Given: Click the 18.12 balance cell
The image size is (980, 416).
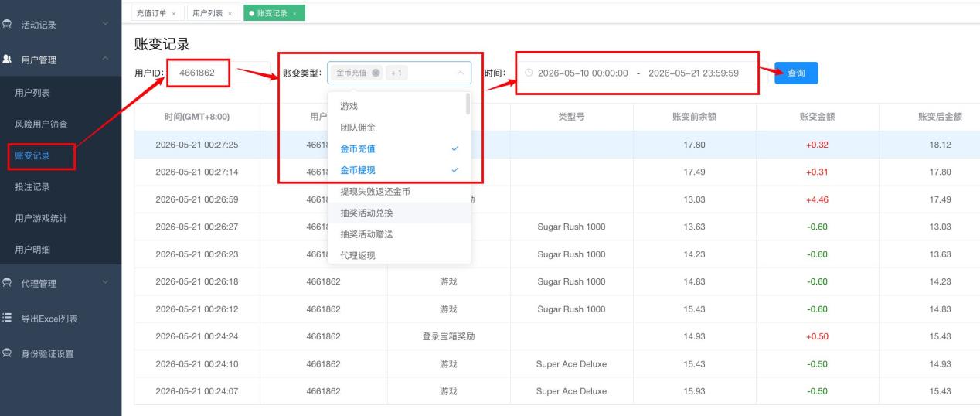Looking at the screenshot, I should click(940, 145).
